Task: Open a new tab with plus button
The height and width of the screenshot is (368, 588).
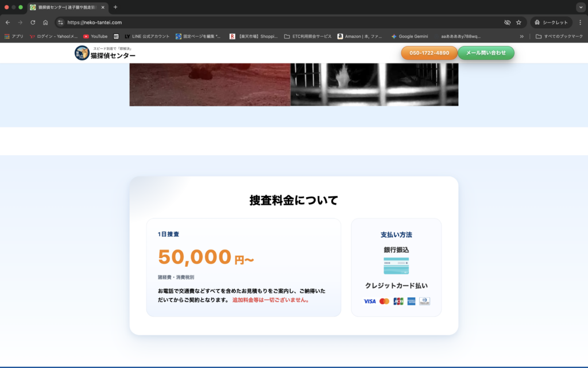Action: click(x=115, y=7)
